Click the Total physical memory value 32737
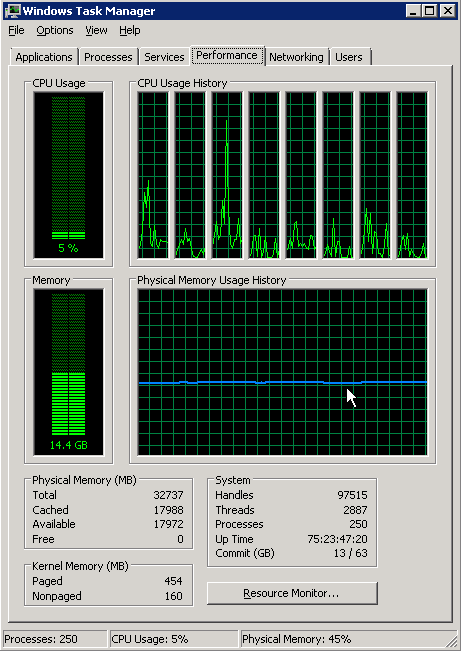This screenshot has height=651, width=461. 168,495
